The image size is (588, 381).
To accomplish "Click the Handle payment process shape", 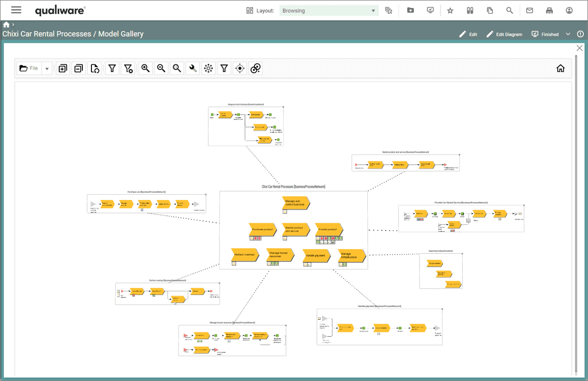I will click(316, 255).
